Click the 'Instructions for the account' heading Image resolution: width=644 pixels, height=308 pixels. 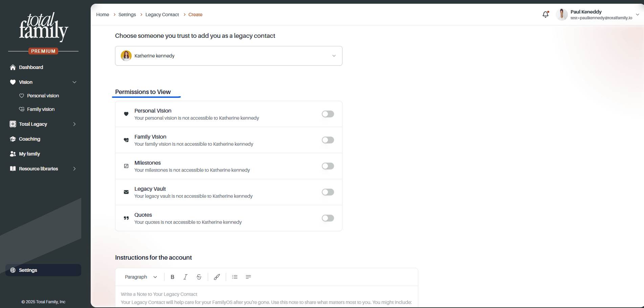(153, 258)
